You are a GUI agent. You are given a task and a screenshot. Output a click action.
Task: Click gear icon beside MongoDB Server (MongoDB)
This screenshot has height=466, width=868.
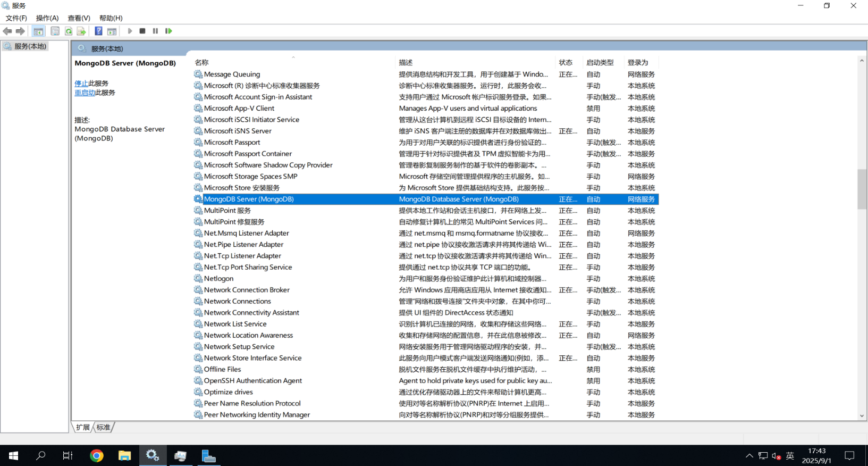[x=198, y=199]
